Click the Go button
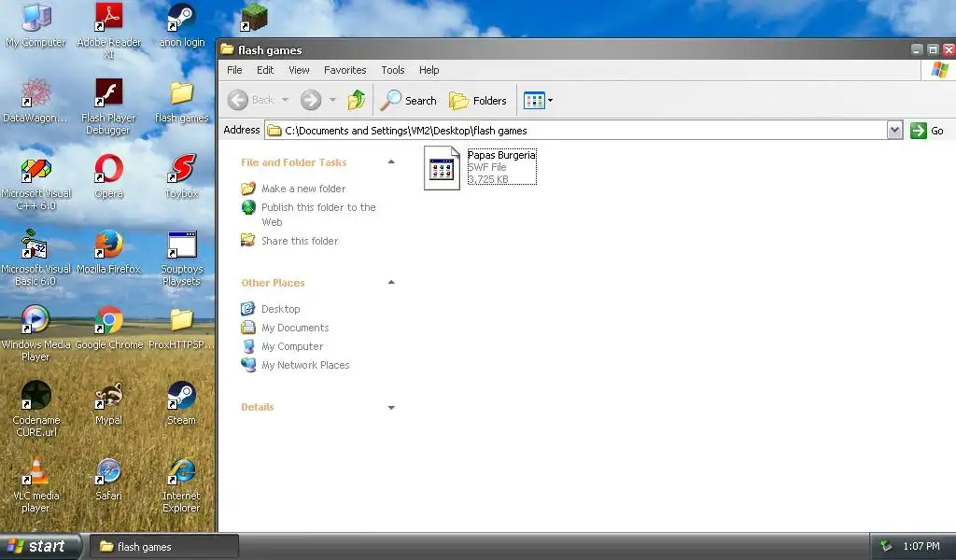 tap(927, 130)
